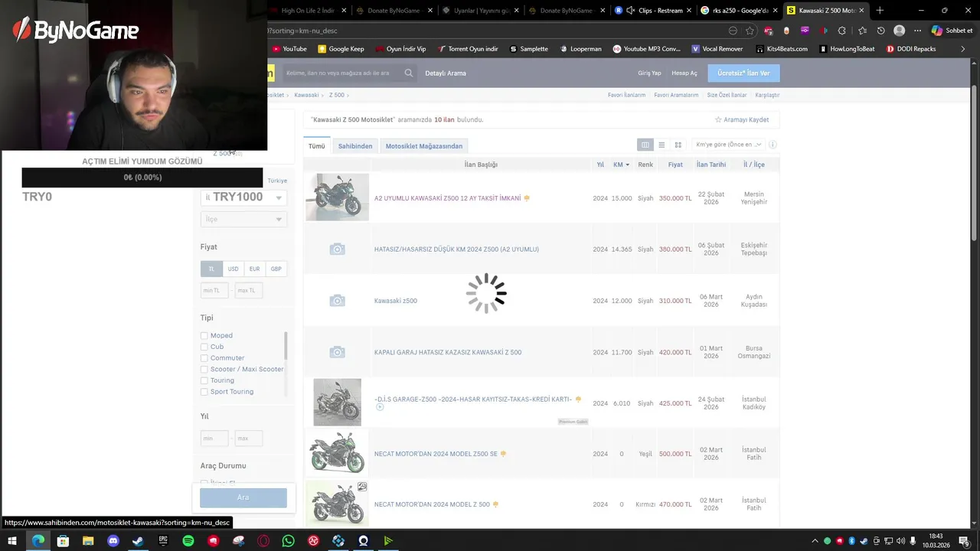Check the Cub type checkbox

point(204,347)
